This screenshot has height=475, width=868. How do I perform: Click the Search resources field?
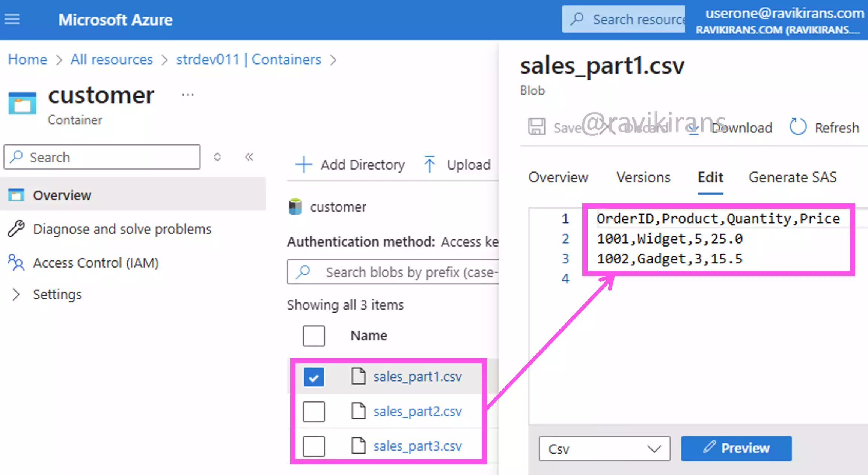[623, 19]
